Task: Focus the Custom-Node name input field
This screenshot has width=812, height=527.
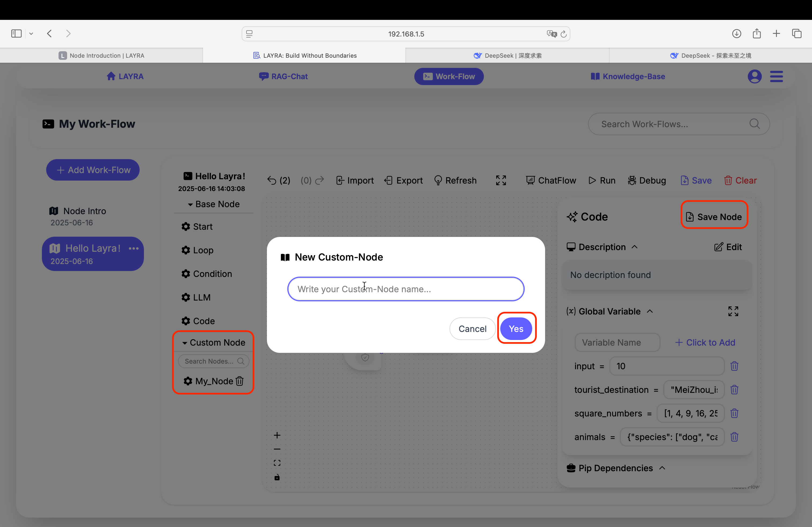Action: 406,289
